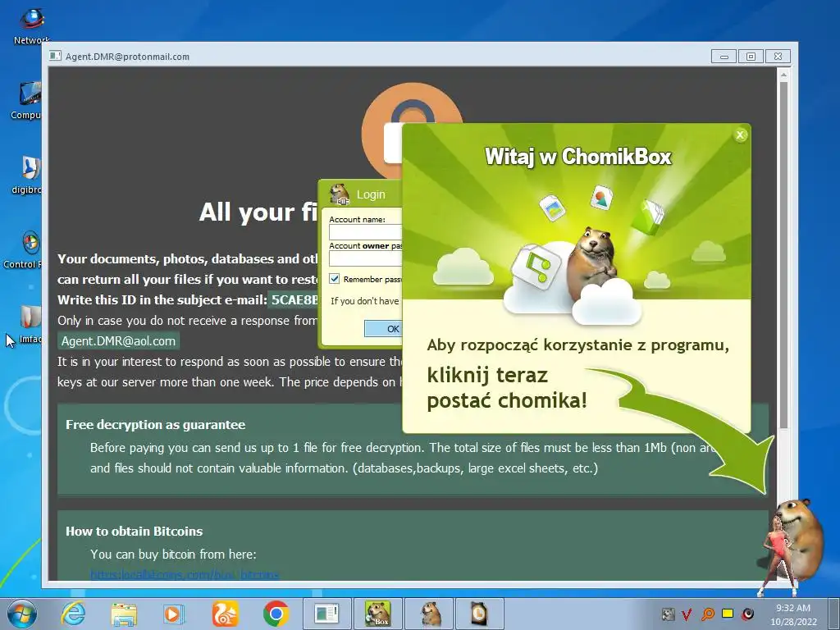The image size is (840, 630).
Task: Open the digibro desktop shortcut
Action: pos(27,176)
